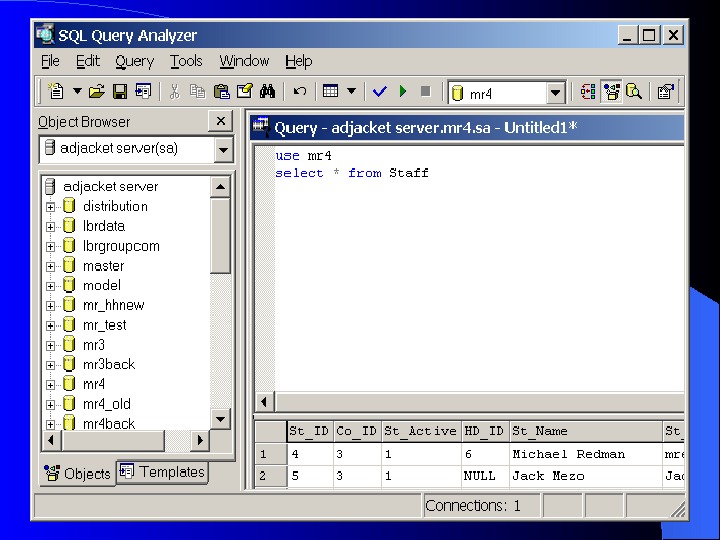
Task: Click the Undo arrow icon
Action: tap(300, 91)
